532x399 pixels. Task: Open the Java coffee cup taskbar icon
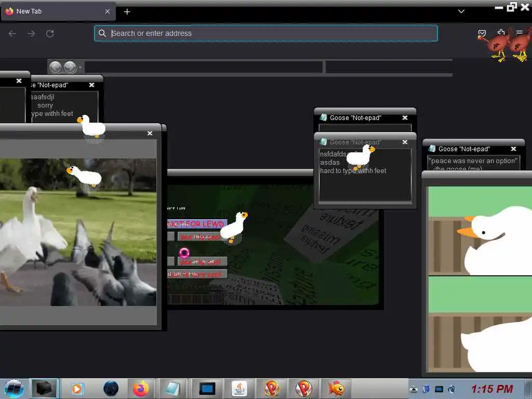(240, 389)
